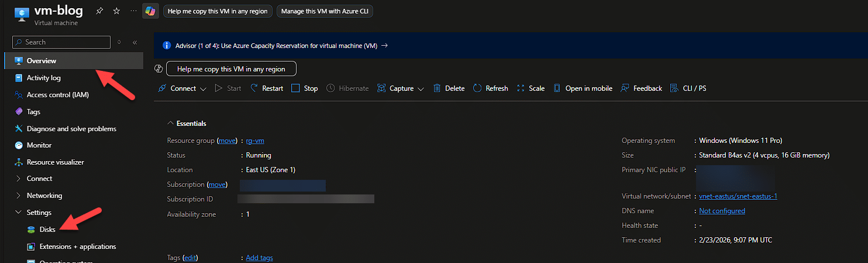The image size is (868, 263).
Task: Click the Add tags link
Action: tap(259, 258)
